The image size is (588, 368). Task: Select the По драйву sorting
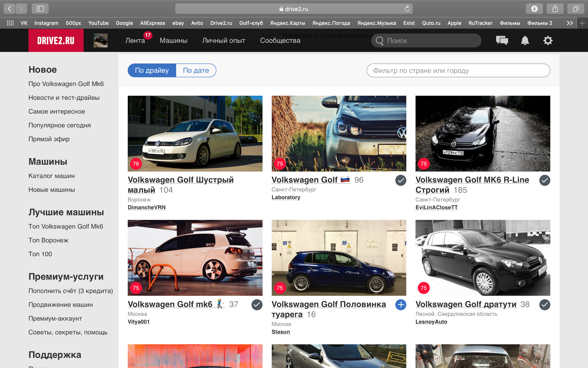pyautogui.click(x=152, y=71)
